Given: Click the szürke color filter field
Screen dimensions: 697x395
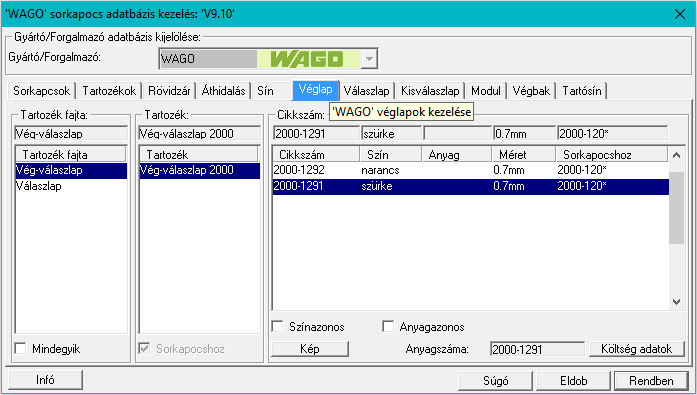Looking at the screenshot, I should [x=391, y=134].
